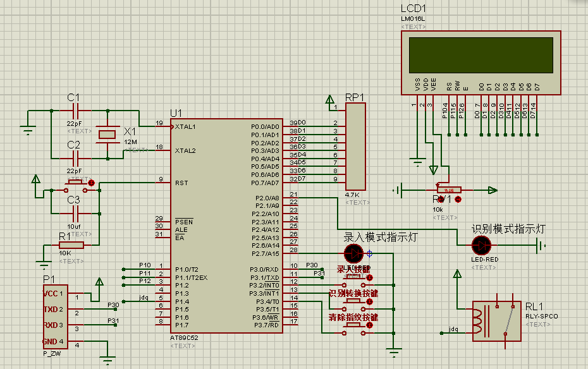Click the 识别模式指示灯 red LED symbol

click(482, 245)
